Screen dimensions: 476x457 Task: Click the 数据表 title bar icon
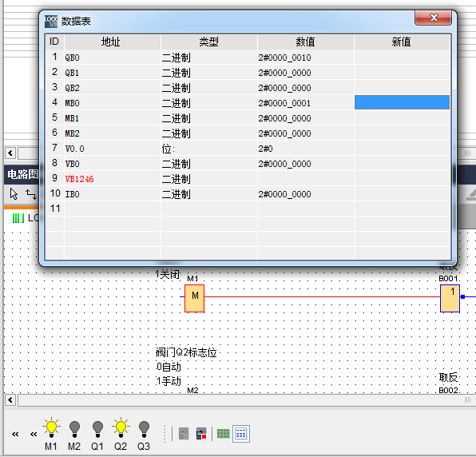50,22
